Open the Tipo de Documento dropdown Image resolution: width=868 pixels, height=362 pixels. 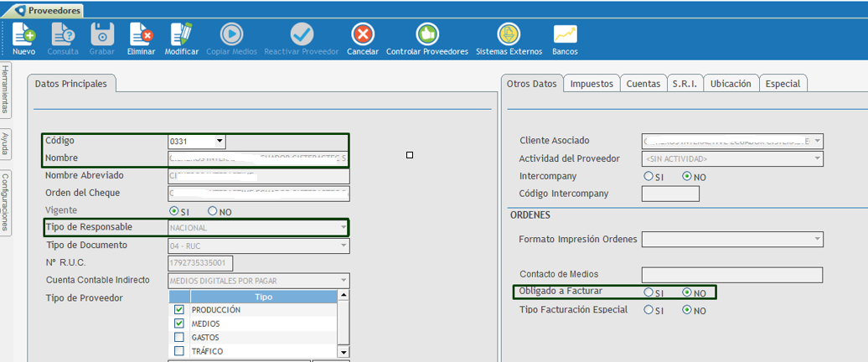[x=344, y=246]
